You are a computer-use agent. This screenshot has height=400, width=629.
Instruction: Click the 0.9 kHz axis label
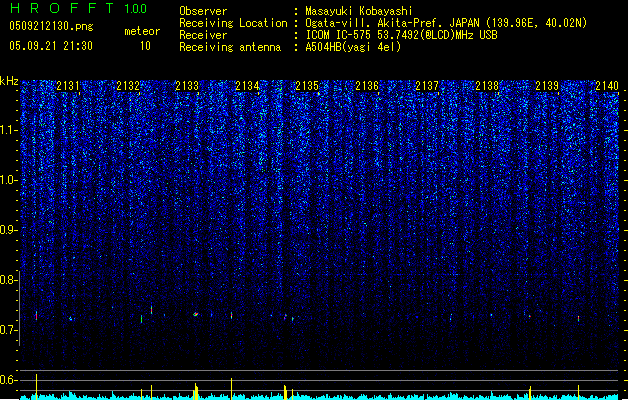click(x=8, y=230)
